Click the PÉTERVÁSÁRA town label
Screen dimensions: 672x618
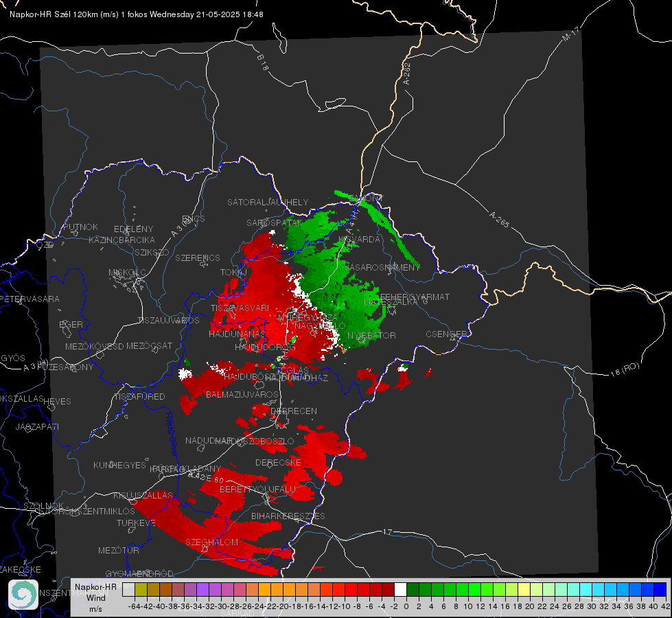click(30, 299)
